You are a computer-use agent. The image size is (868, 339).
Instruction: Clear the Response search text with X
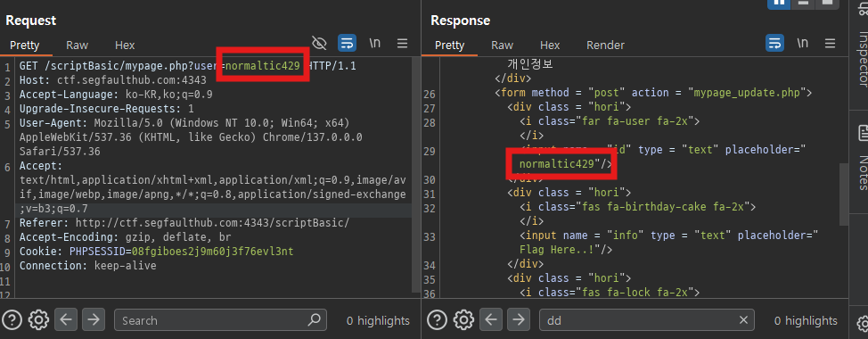pos(743,319)
